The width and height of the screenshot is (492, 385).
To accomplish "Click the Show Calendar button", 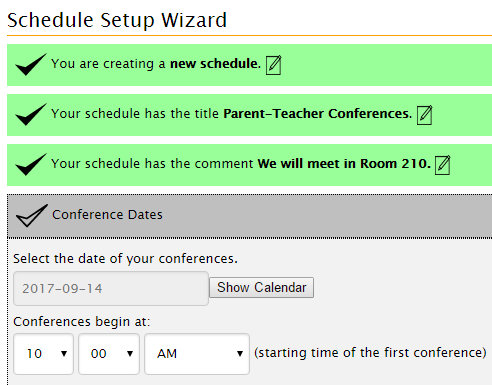I will pos(261,287).
